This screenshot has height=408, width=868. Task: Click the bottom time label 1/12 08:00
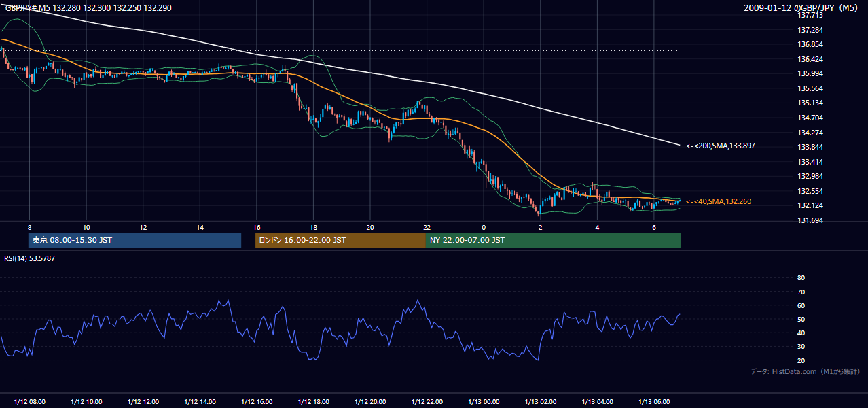pyautogui.click(x=29, y=402)
